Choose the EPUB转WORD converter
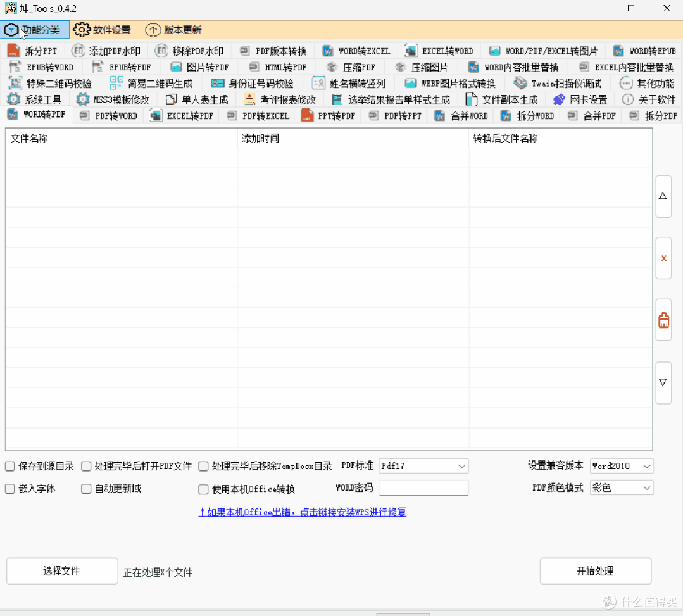This screenshot has height=616, width=683. [41, 67]
